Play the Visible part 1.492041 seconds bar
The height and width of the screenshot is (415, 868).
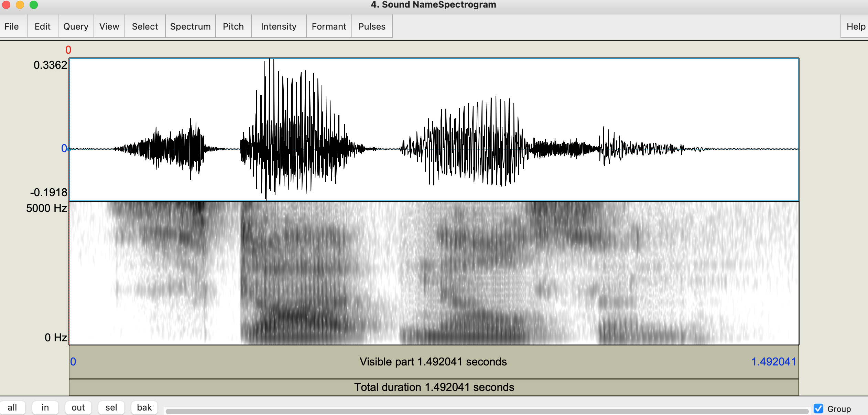pyautogui.click(x=434, y=362)
